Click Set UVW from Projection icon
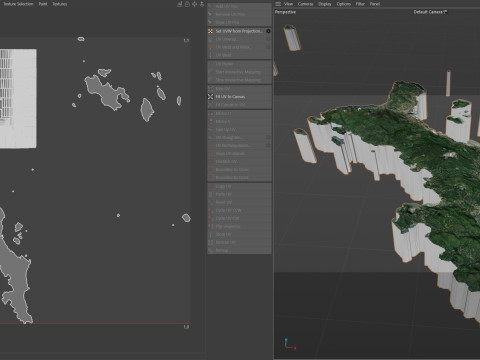The width and height of the screenshot is (480, 360). [x=210, y=31]
